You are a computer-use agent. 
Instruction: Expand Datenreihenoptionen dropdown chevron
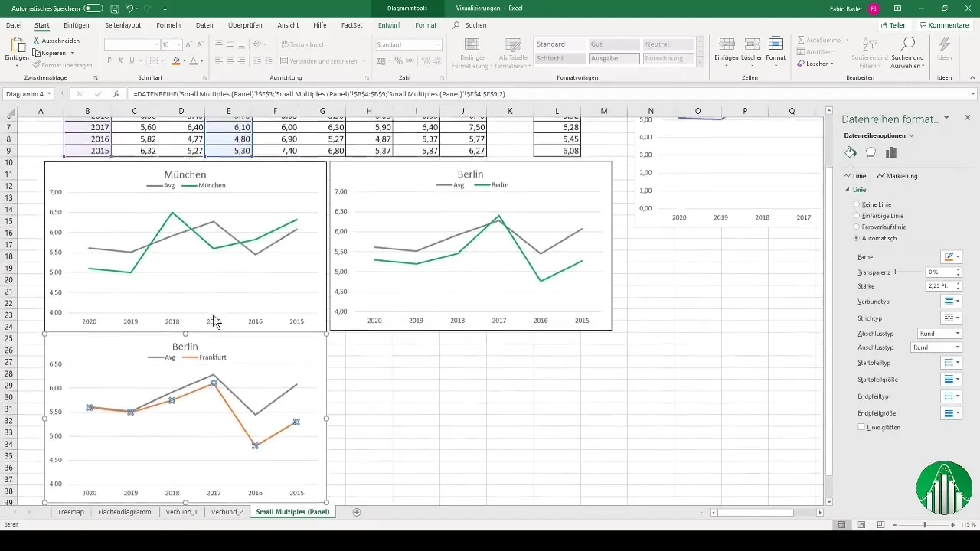[x=911, y=135]
